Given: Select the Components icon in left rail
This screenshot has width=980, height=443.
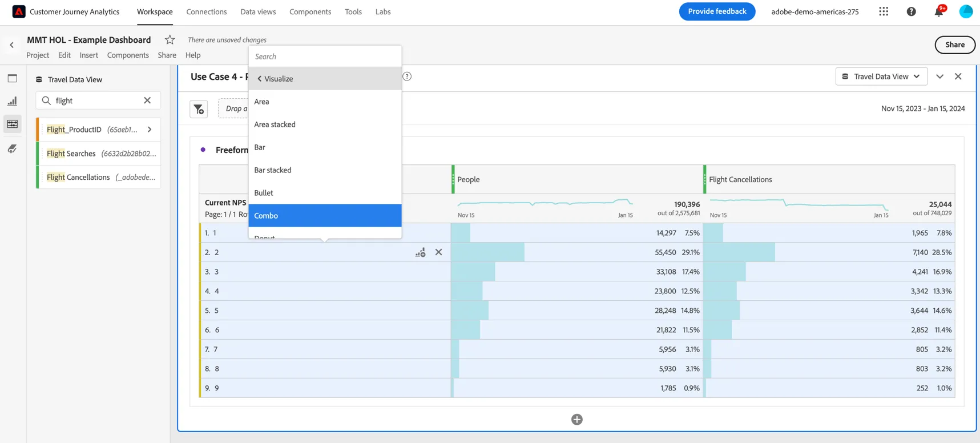Looking at the screenshot, I should [13, 124].
